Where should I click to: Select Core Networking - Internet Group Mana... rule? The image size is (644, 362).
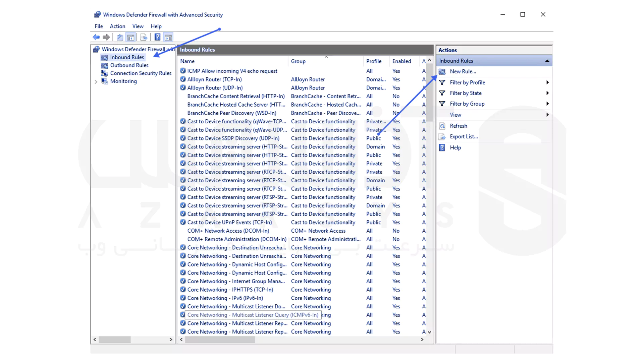click(236, 281)
